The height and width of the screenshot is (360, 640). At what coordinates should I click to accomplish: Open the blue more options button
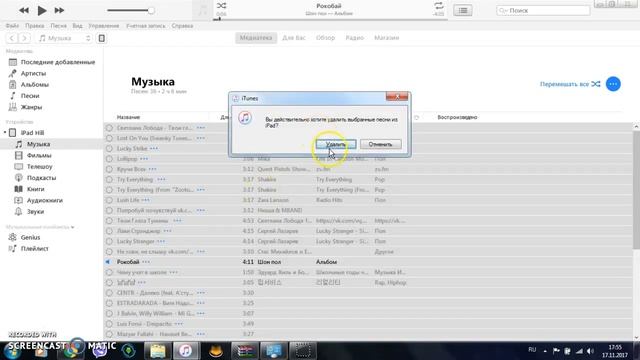pos(613,84)
